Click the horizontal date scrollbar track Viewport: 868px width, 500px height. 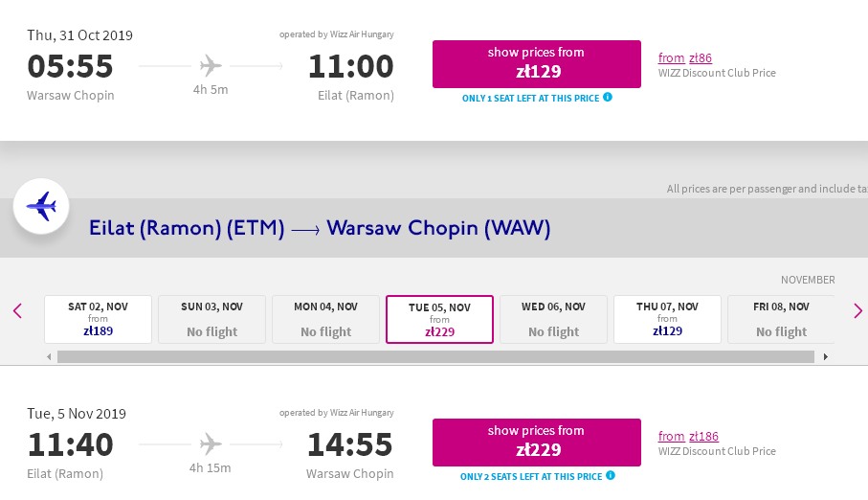(x=435, y=357)
